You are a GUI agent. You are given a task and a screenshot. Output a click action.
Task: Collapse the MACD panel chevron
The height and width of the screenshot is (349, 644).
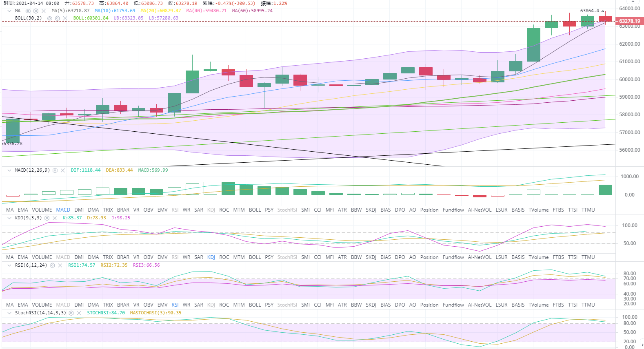[x=9, y=170]
